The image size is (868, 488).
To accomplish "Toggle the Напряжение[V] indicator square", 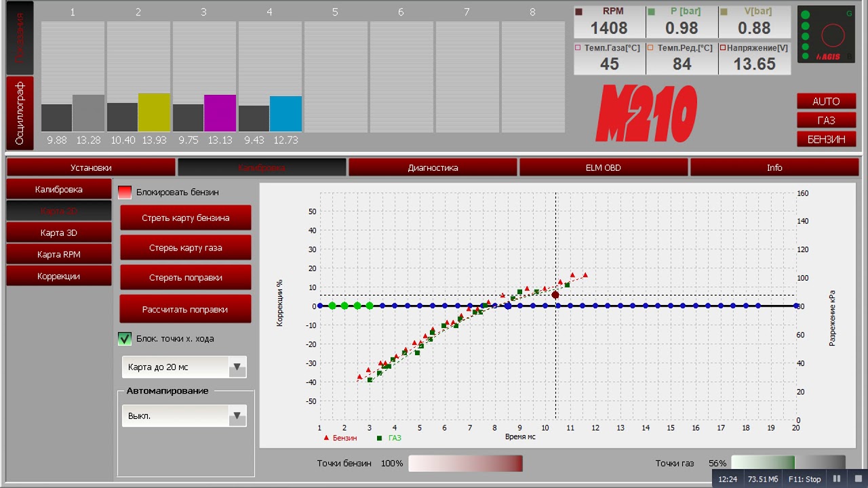I will (723, 48).
